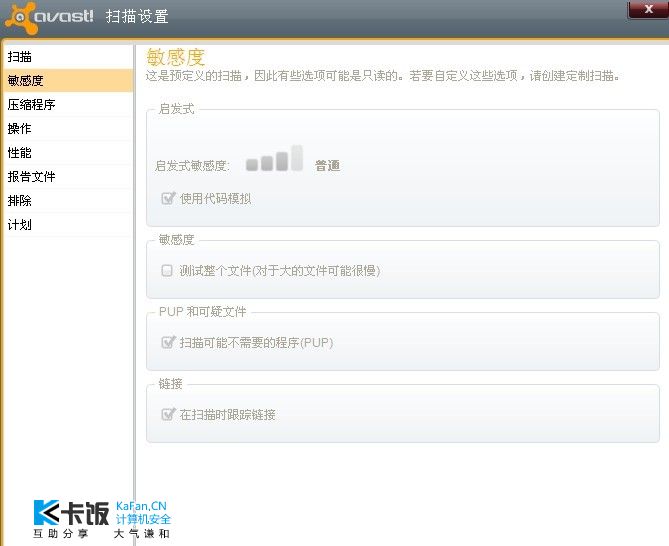Close the 扫描设置 window
The width and height of the screenshot is (669, 546).
pyautogui.click(x=648, y=9)
